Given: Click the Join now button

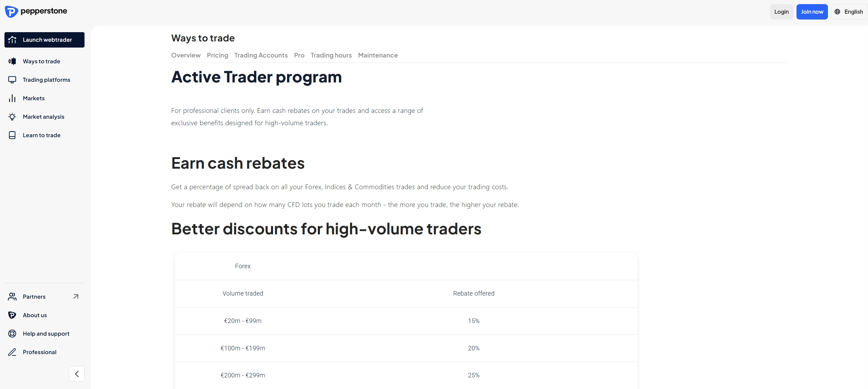Looking at the screenshot, I should pyautogui.click(x=812, y=12).
